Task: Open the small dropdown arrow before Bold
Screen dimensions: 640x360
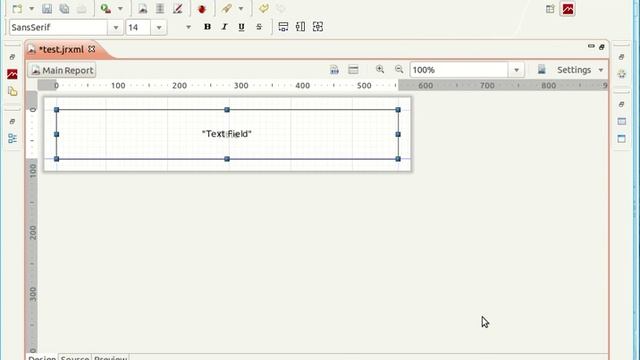Action: click(188, 27)
